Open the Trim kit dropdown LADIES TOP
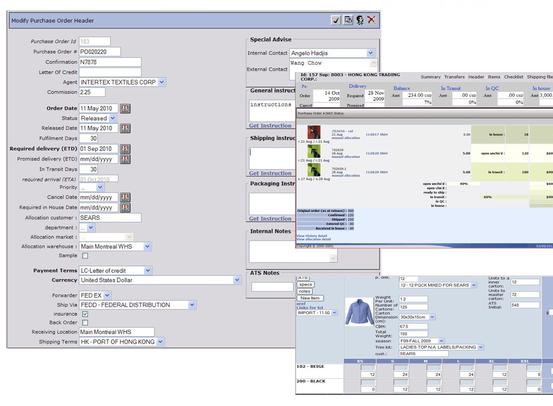The width and height of the screenshot is (553, 406). [480, 347]
